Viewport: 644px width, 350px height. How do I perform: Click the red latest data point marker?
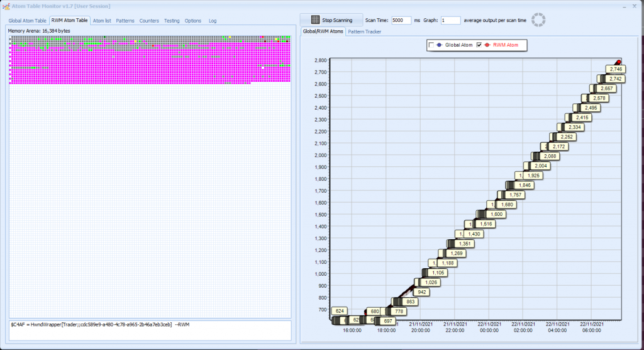619,62
